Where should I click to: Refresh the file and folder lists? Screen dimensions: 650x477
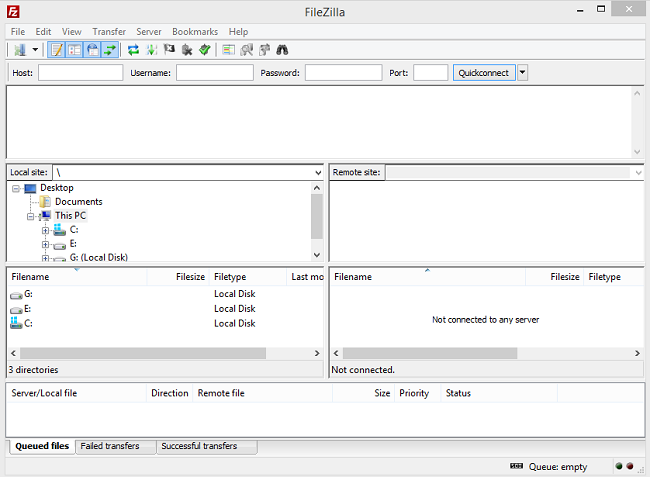coord(133,50)
